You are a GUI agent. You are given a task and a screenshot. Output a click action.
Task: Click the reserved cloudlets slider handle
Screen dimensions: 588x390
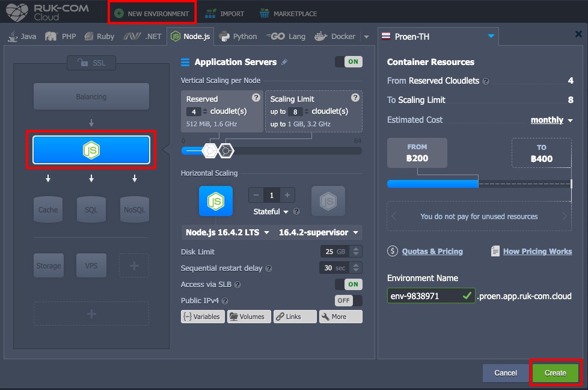pos(210,150)
